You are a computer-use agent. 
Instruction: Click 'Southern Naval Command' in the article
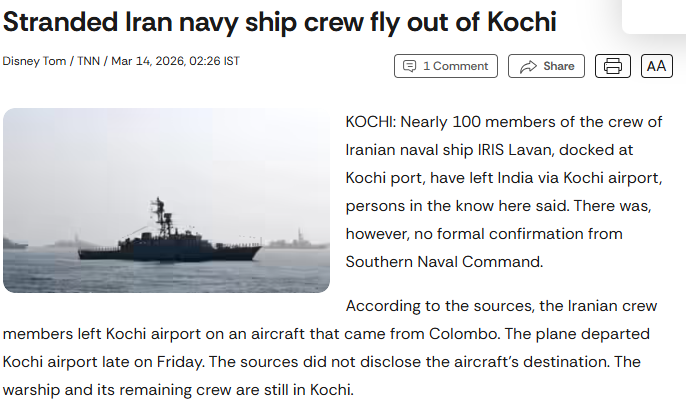pyautogui.click(x=443, y=262)
